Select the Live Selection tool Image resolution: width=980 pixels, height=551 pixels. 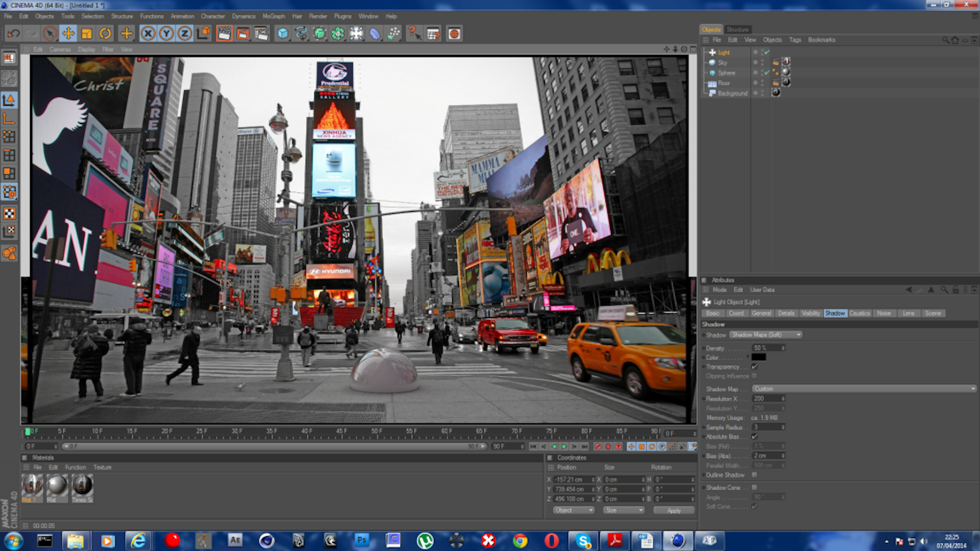tap(50, 34)
